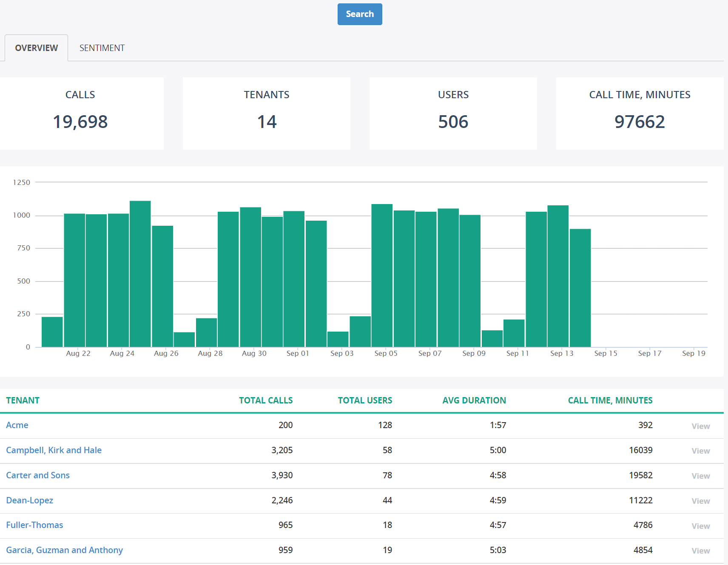Click the Search button
This screenshot has width=728, height=565.
(359, 14)
